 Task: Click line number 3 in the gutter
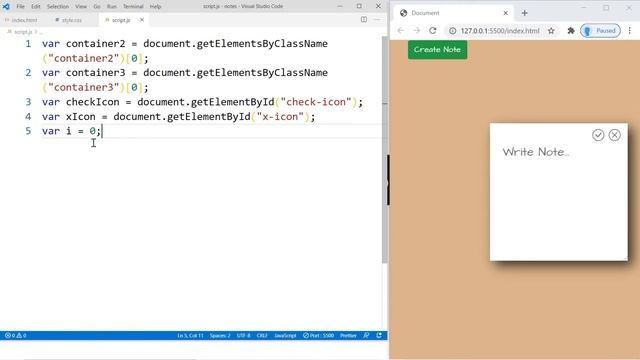28,102
